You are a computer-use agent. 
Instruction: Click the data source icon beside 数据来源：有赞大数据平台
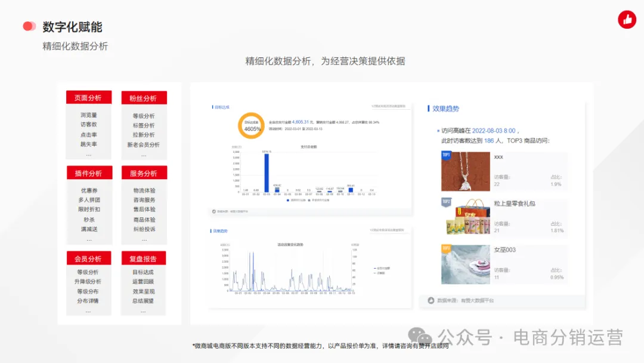[431, 300]
